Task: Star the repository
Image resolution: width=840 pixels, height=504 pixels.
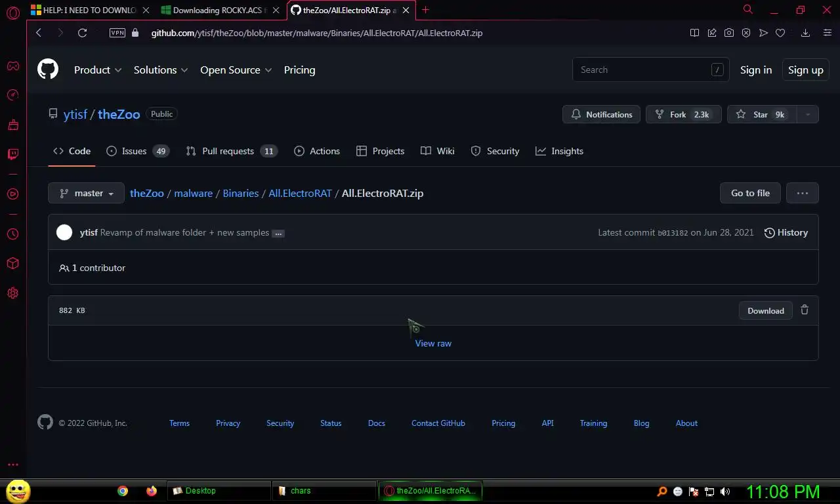Action: coord(762,114)
